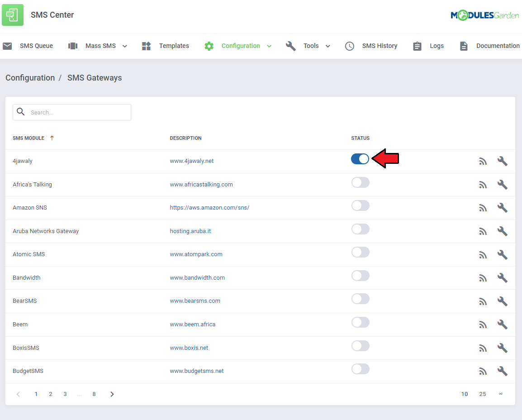Image resolution: width=522 pixels, height=420 pixels.
Task: Click the SMS History clock icon
Action: pyautogui.click(x=350, y=46)
